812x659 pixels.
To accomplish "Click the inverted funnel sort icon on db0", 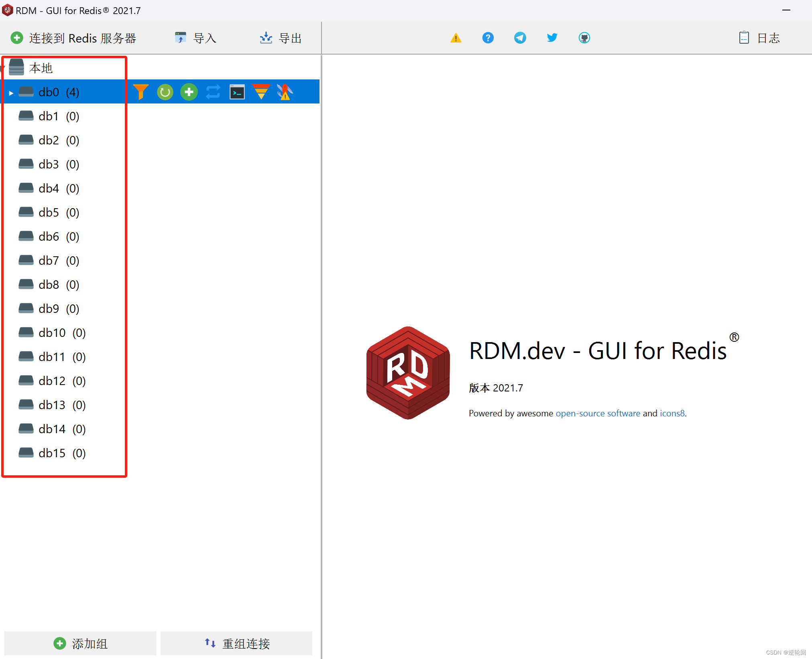I will tap(261, 91).
